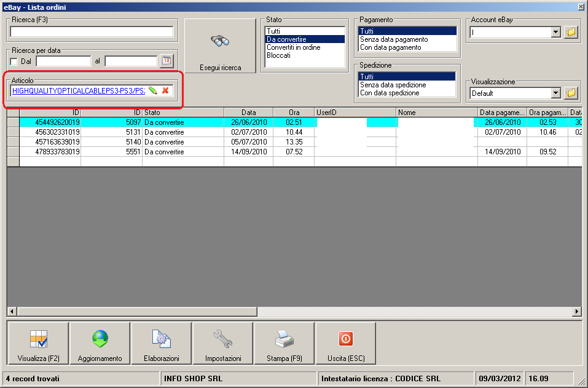
Task: Select Convertiti in ordine status
Action: pos(305,47)
